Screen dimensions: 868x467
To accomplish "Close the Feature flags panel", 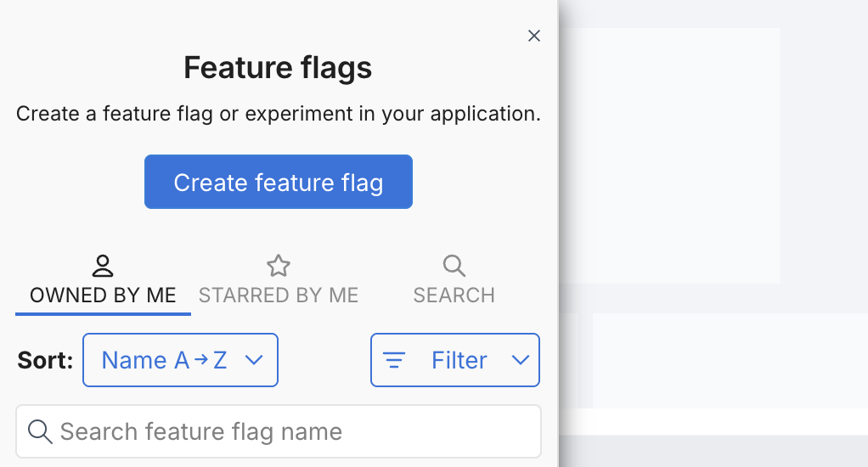I will click(x=534, y=36).
